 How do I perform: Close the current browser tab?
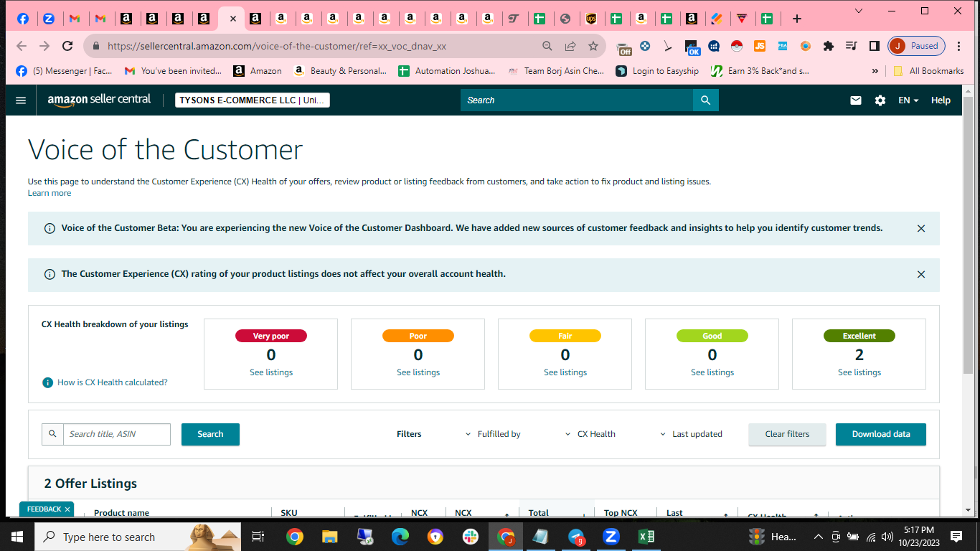coord(232,19)
